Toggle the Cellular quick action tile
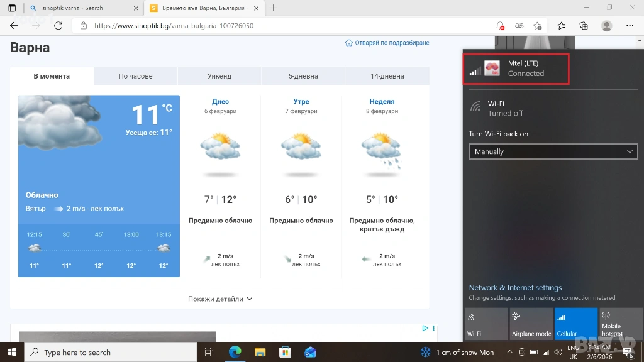 click(x=576, y=324)
